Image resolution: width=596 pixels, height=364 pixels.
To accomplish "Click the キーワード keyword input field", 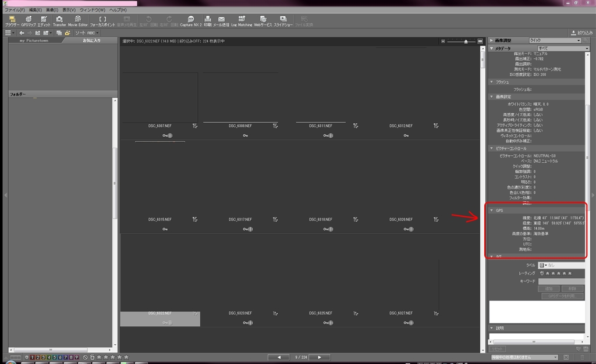I will [x=562, y=281].
